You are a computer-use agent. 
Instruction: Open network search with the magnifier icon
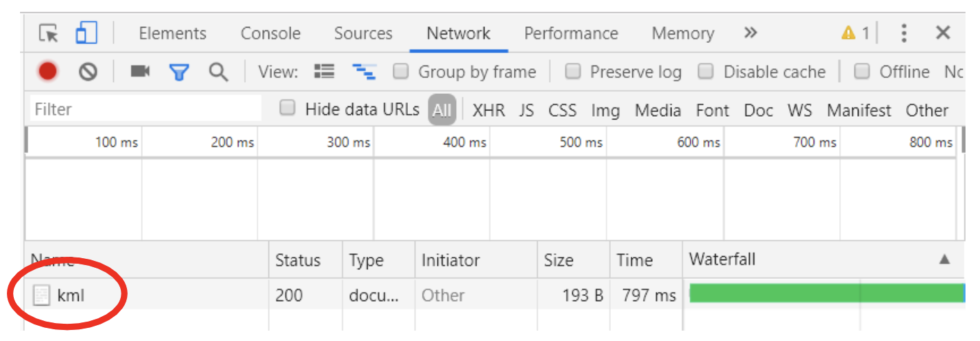pos(218,71)
